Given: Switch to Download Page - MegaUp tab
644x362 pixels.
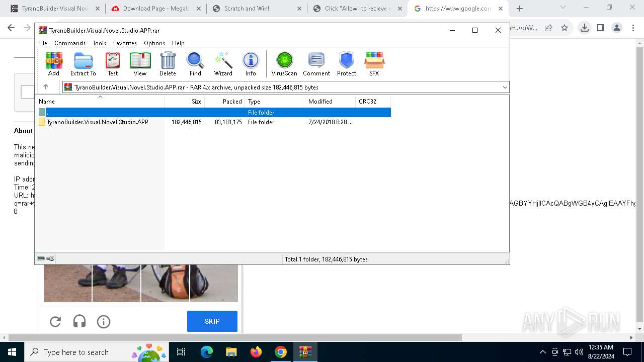Looking at the screenshot, I should coord(156,9).
